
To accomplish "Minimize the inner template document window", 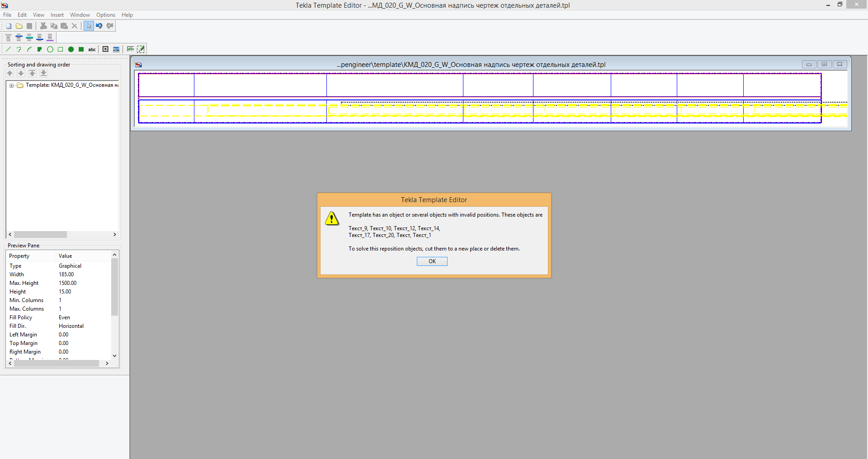I will [x=809, y=64].
